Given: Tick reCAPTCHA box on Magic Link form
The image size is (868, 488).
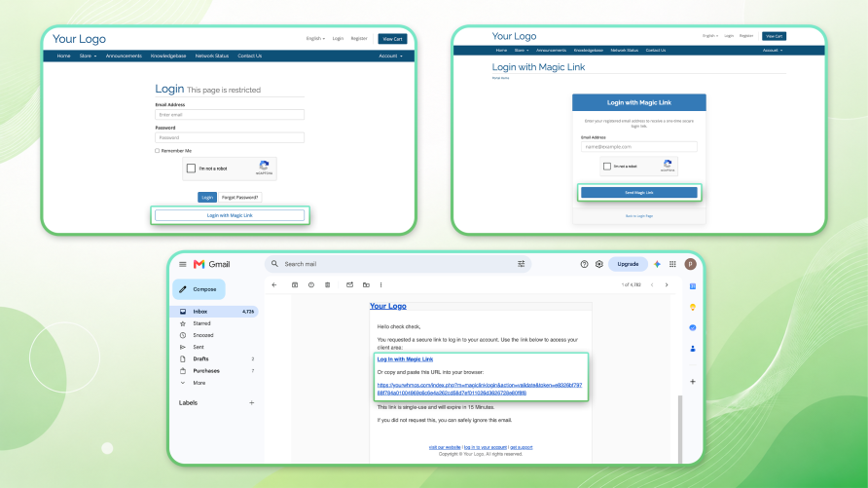Looking at the screenshot, I should pos(607,167).
